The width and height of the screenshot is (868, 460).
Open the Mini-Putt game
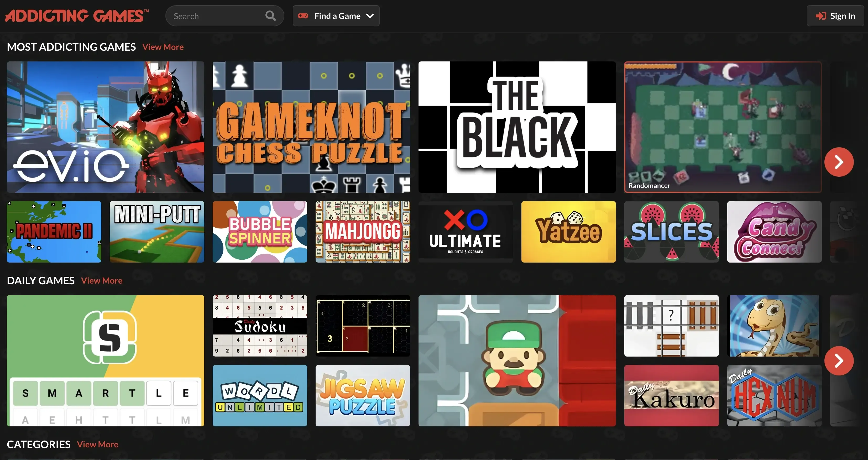click(x=157, y=232)
